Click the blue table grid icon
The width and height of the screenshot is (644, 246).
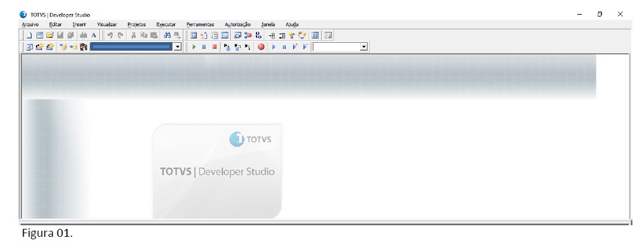pyautogui.click(x=315, y=35)
